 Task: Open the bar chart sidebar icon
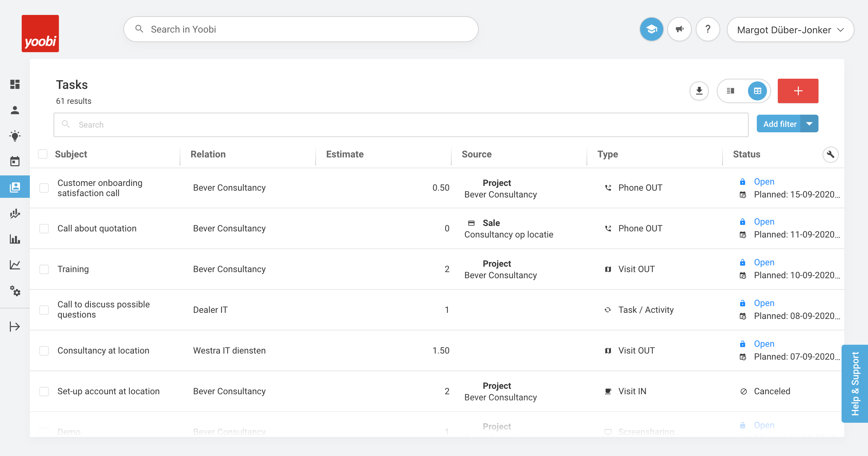point(15,239)
